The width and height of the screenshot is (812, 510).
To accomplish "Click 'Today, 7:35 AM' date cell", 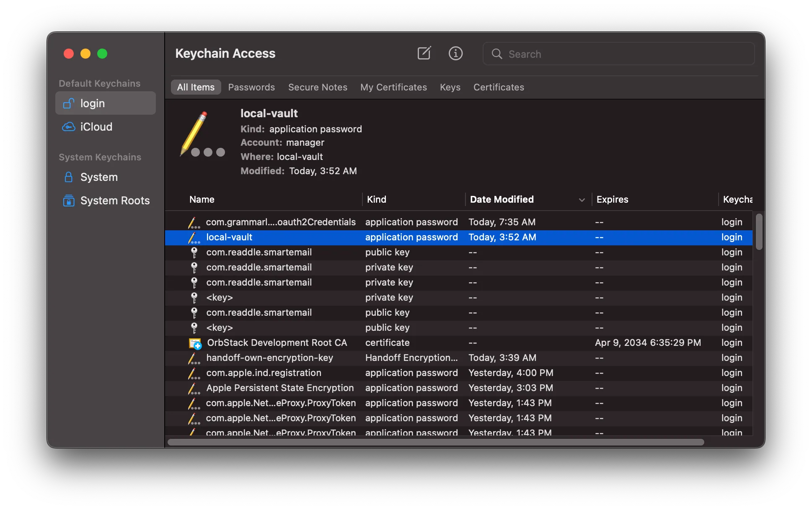I will click(x=502, y=222).
